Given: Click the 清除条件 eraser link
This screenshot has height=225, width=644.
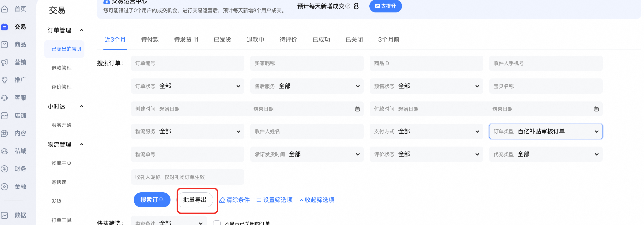Looking at the screenshot, I should point(234,200).
